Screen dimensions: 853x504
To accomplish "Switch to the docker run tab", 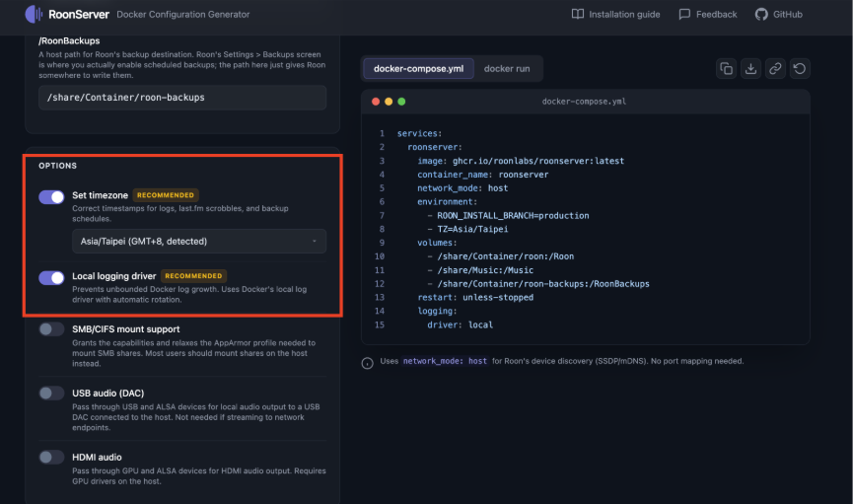I will pos(507,69).
